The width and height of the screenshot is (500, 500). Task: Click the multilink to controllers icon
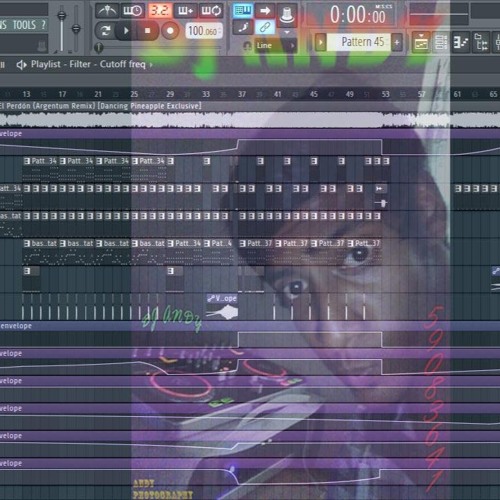tap(265, 27)
